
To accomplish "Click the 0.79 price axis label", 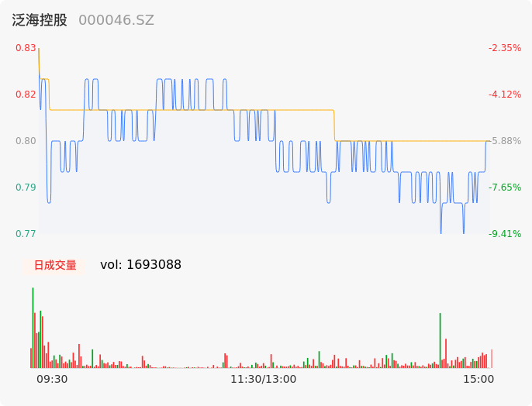I will (26, 187).
